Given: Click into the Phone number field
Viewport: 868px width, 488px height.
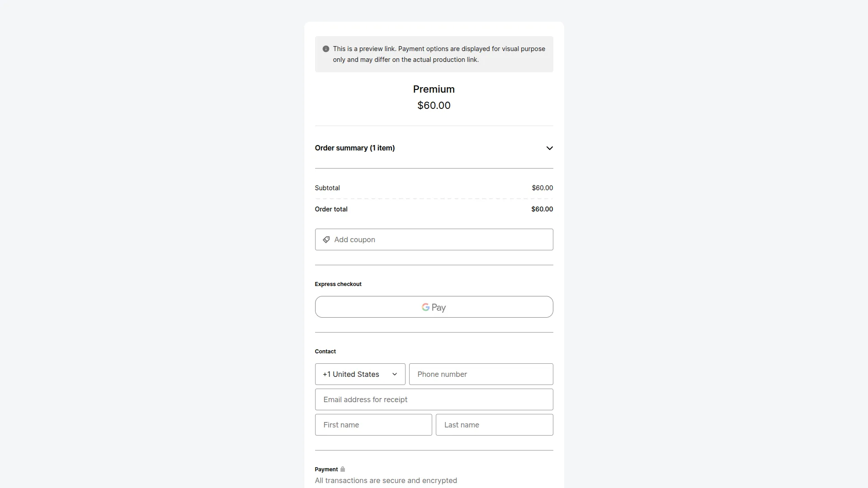Looking at the screenshot, I should point(481,374).
